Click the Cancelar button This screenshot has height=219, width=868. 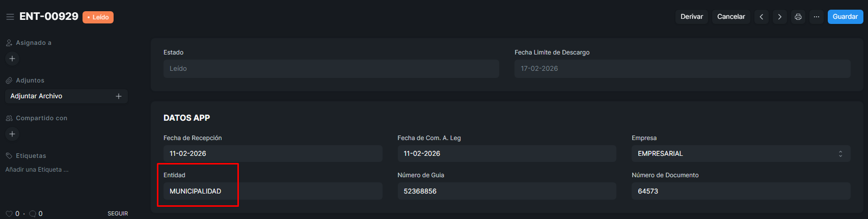(x=731, y=17)
